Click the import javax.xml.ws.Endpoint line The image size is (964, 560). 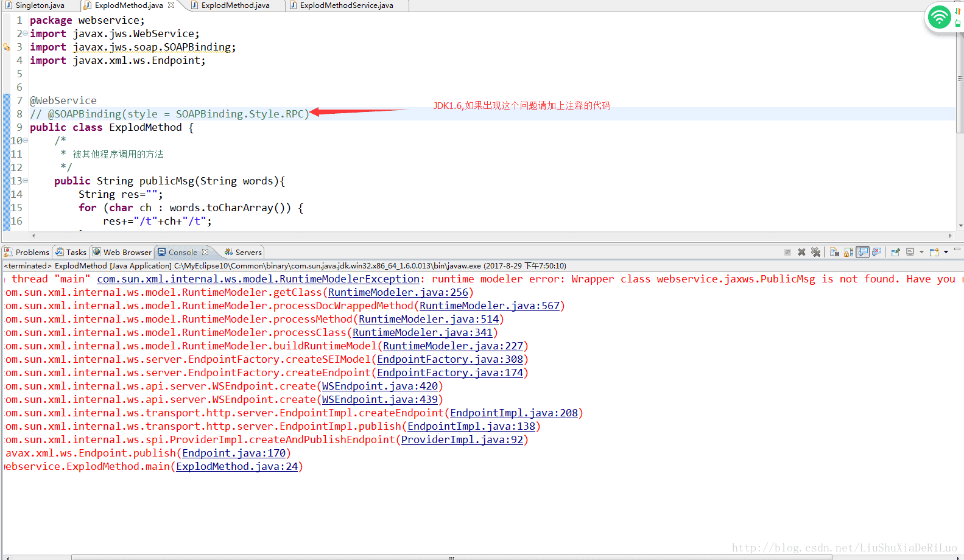[x=118, y=60]
